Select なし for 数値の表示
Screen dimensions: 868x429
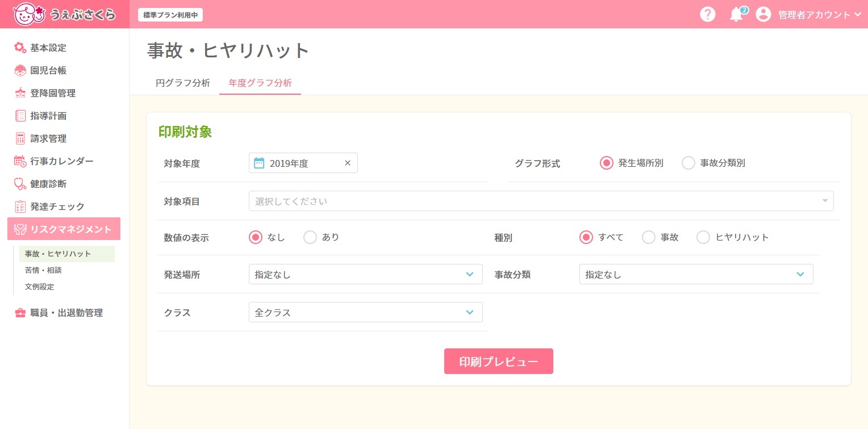pyautogui.click(x=256, y=237)
